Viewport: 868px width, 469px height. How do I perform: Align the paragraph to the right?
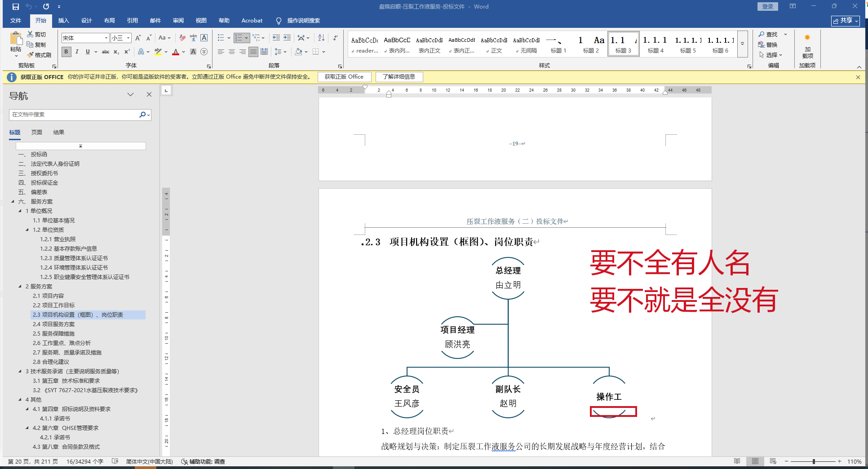(243, 52)
